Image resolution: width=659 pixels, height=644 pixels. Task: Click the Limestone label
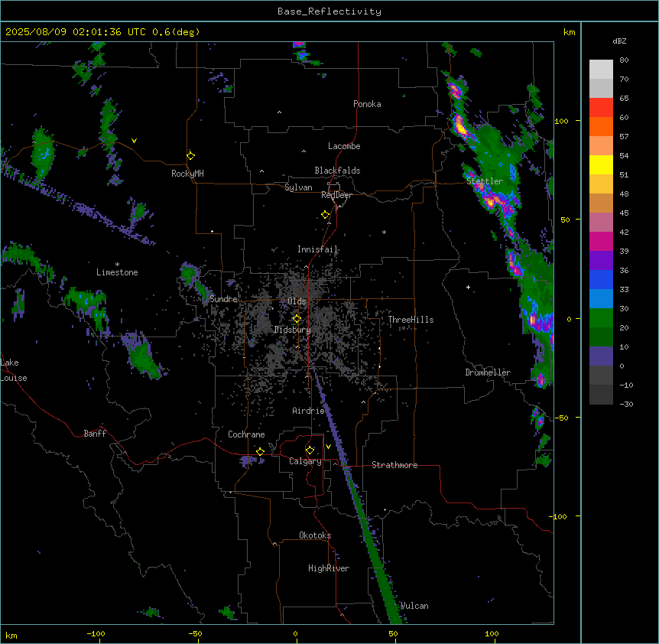click(117, 272)
